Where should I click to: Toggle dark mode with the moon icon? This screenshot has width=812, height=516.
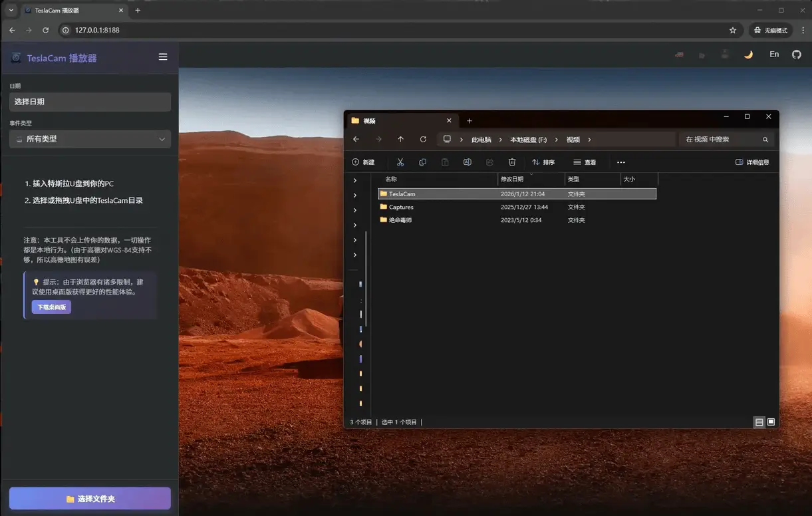pos(748,55)
